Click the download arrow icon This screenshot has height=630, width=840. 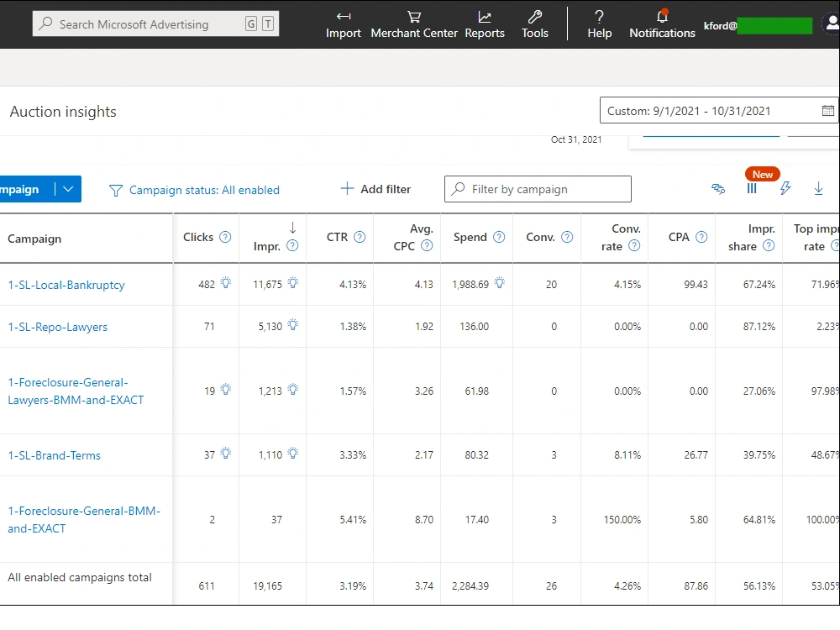pos(818,188)
